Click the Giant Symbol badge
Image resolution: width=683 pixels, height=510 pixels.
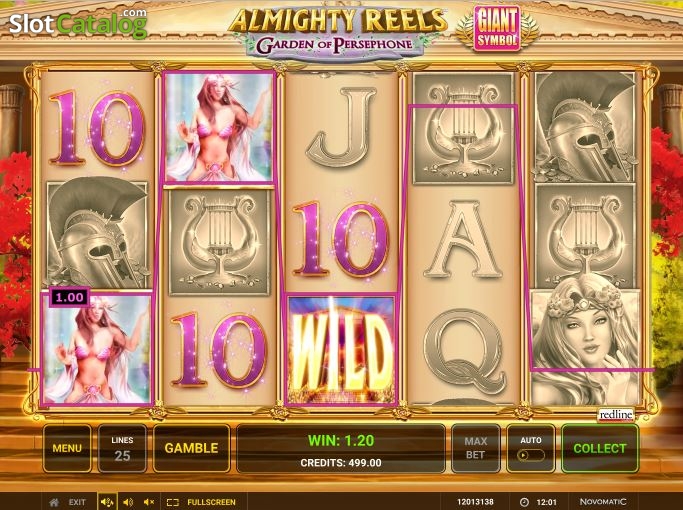pyautogui.click(x=497, y=28)
